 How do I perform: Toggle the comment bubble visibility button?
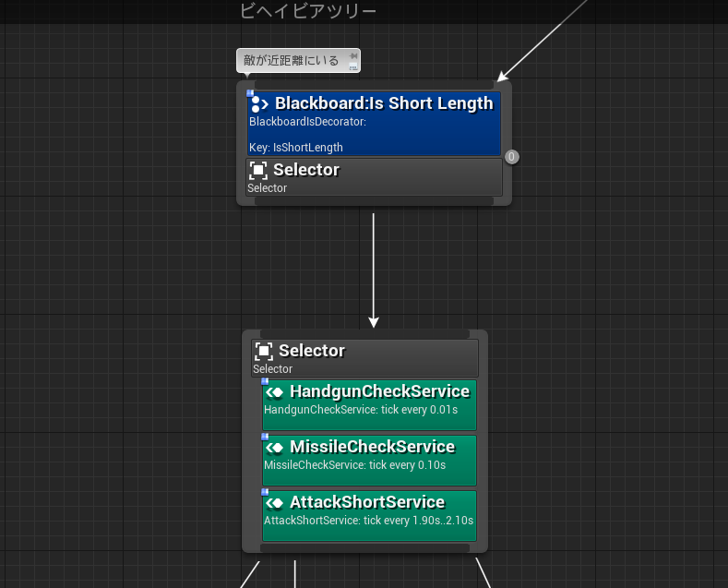click(353, 66)
